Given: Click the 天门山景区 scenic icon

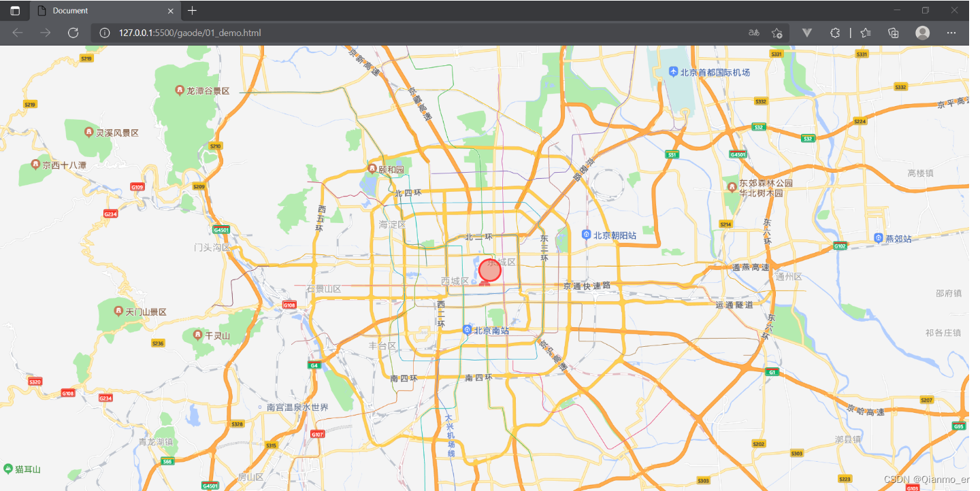Looking at the screenshot, I should pos(118,311).
